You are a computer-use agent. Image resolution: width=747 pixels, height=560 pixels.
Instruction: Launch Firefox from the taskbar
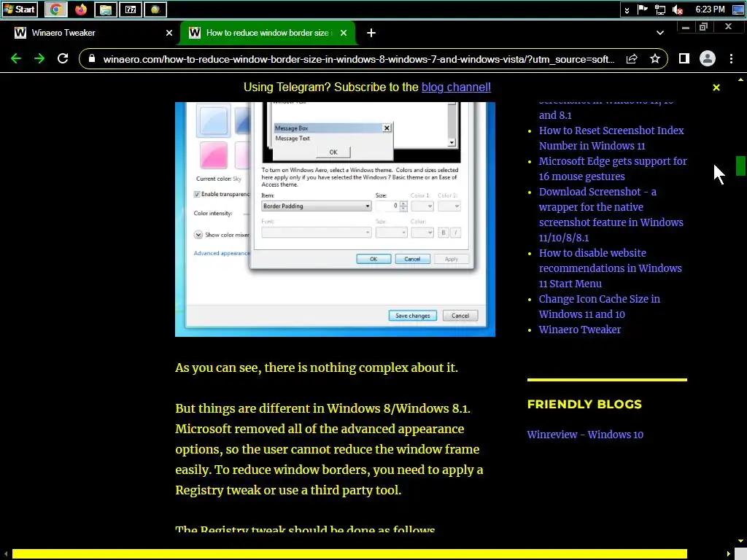[x=81, y=9]
